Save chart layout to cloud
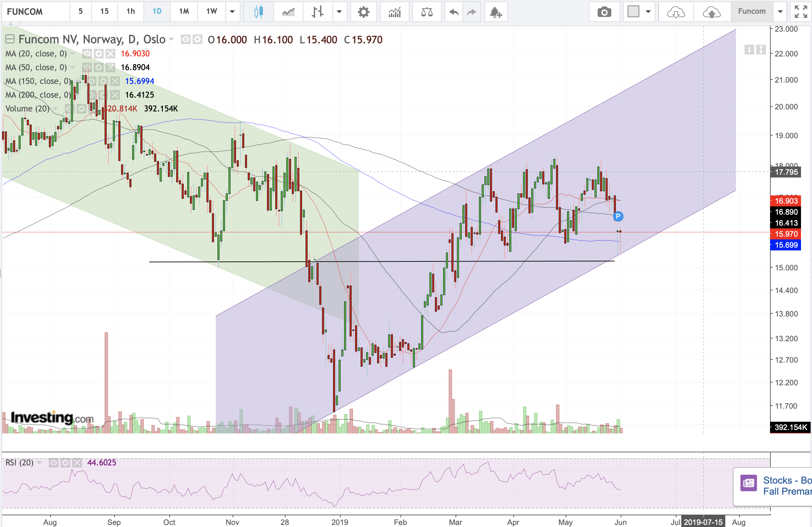This screenshot has height=527, width=812. pyautogui.click(x=712, y=12)
